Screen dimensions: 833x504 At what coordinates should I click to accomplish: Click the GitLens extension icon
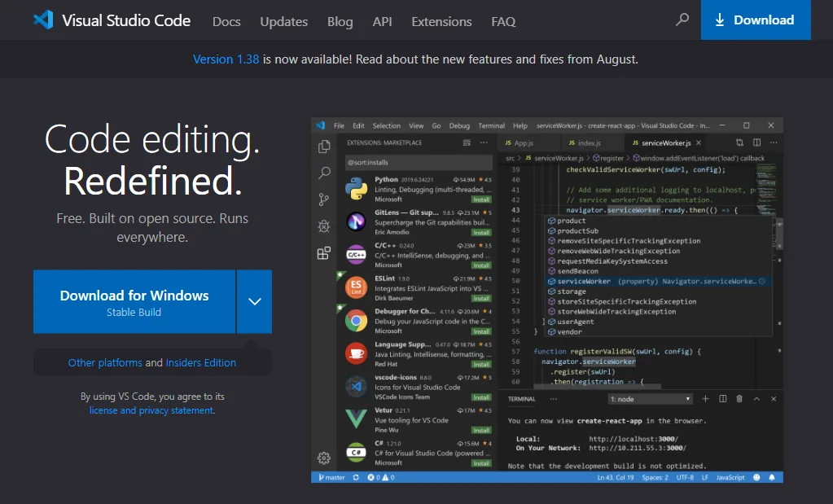coord(356,221)
